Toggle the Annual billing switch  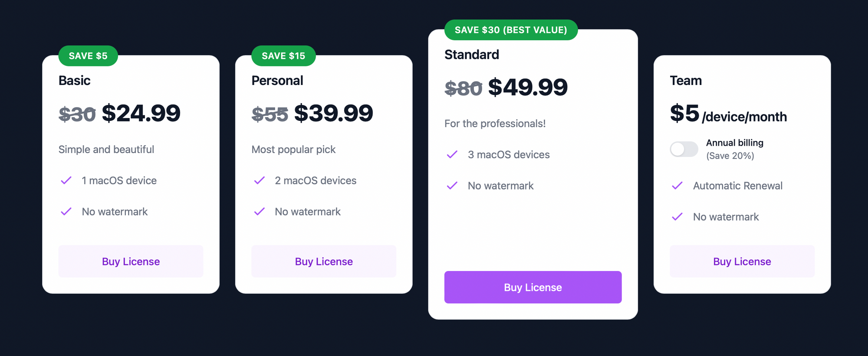[x=684, y=149]
